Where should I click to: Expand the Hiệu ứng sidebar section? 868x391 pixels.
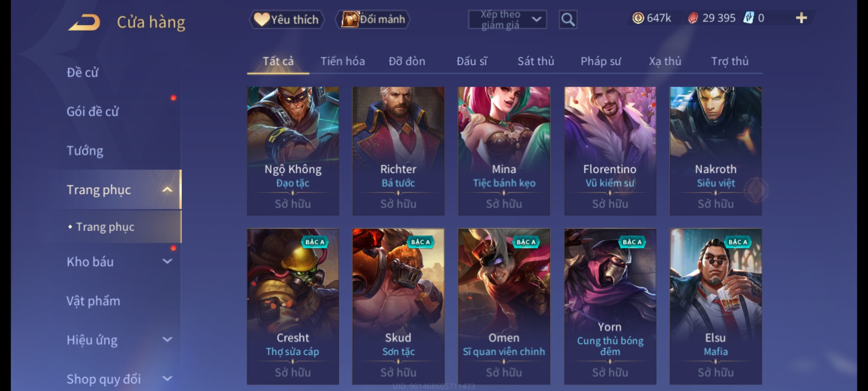(167, 340)
